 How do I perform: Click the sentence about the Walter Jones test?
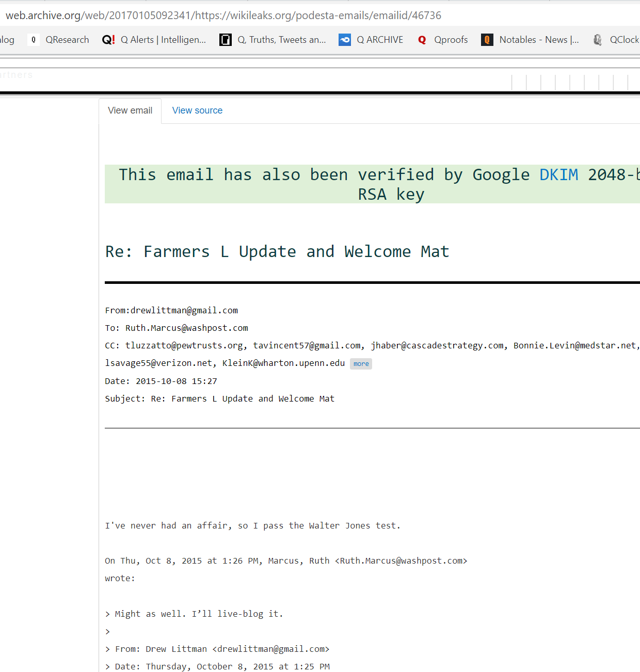[252, 526]
